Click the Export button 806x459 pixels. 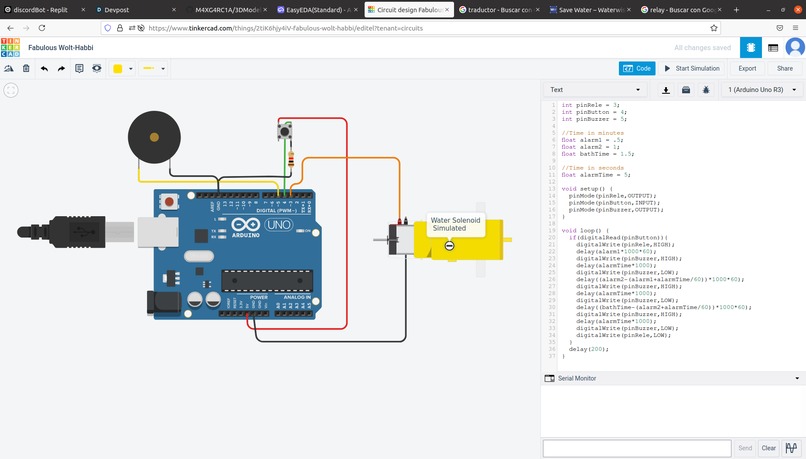click(747, 68)
